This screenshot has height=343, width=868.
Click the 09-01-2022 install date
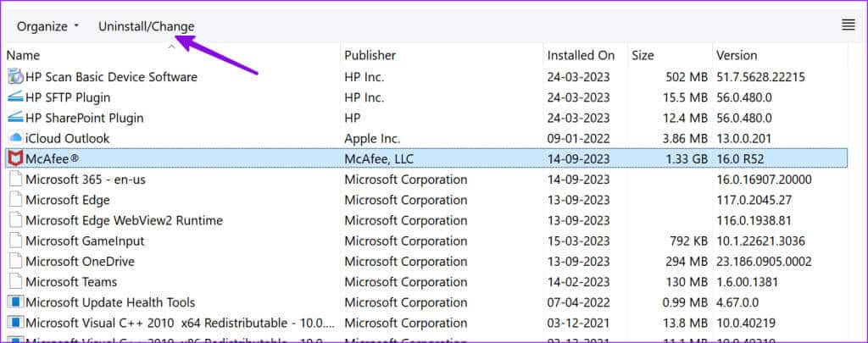click(x=578, y=138)
